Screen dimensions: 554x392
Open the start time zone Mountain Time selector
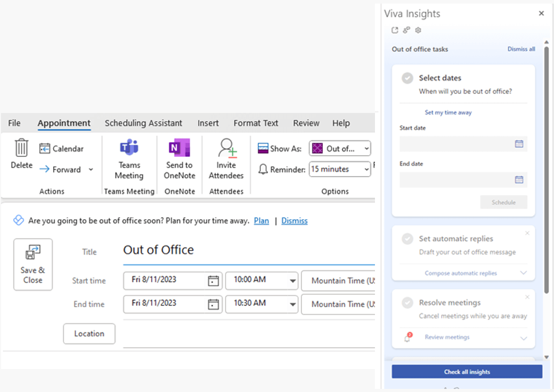(x=339, y=281)
